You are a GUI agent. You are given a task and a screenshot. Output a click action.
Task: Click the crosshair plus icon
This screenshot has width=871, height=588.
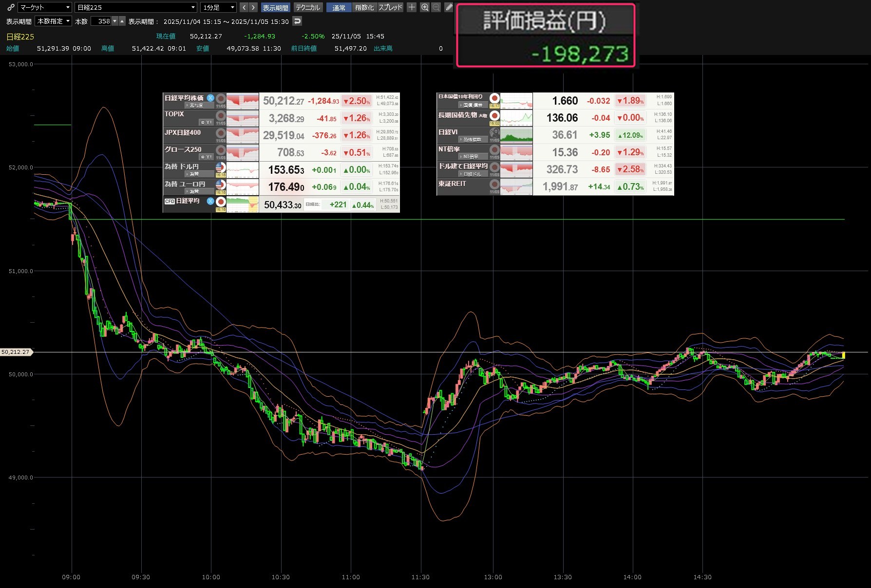[x=412, y=7]
